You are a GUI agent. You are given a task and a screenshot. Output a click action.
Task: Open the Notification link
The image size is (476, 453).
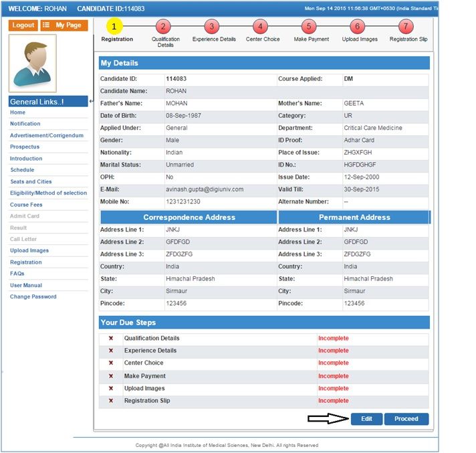[x=25, y=124]
